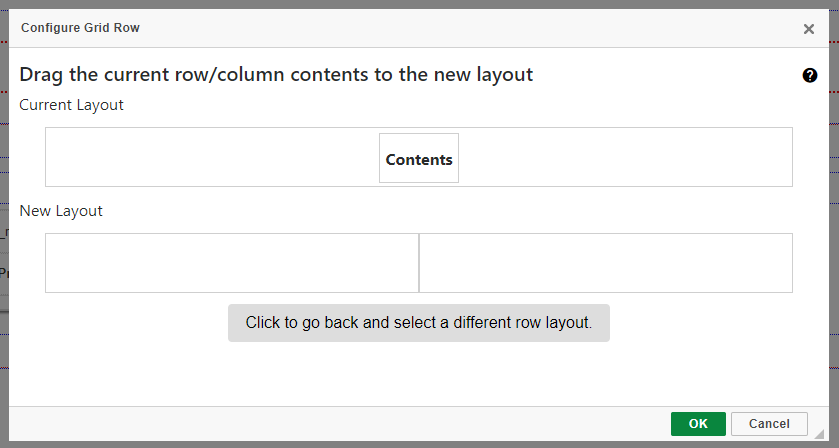839x448 pixels.
Task: Click blank dialog area below go-back button
Action: 419,374
